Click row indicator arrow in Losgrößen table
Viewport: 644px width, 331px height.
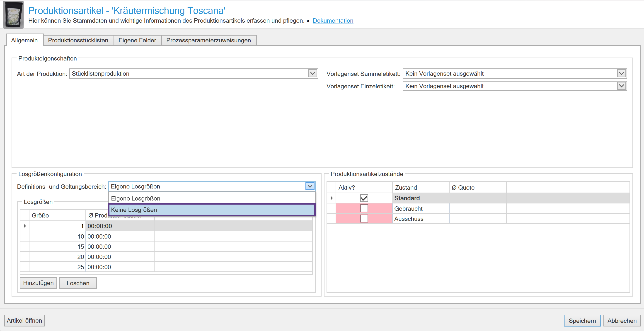pos(24,226)
